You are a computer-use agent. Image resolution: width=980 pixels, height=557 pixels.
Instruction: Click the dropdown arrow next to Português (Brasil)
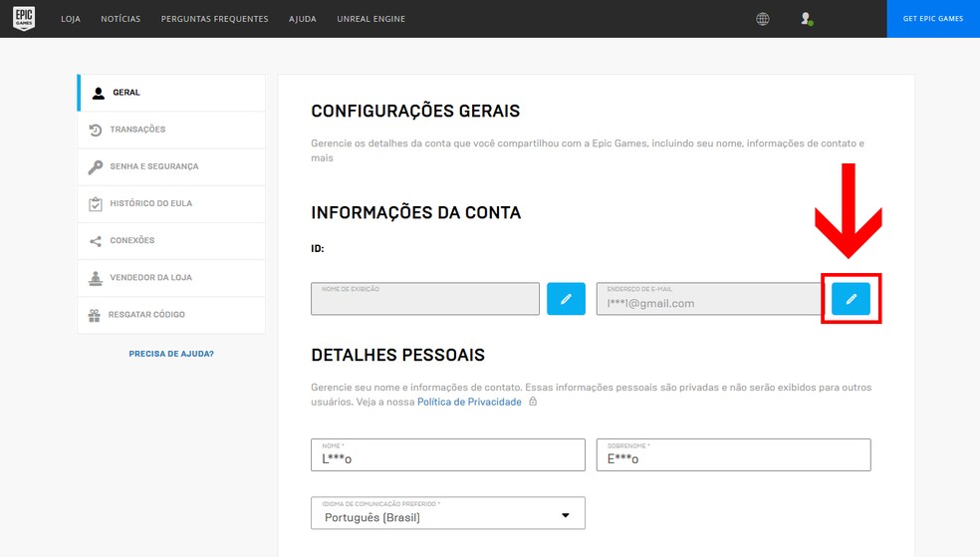[565, 516]
